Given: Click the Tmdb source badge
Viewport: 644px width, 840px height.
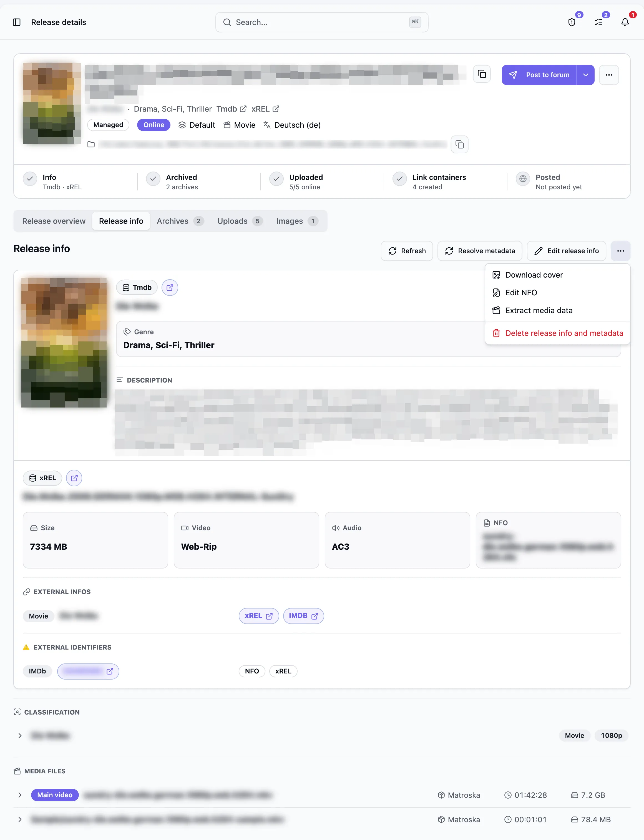Looking at the screenshot, I should click(x=137, y=288).
